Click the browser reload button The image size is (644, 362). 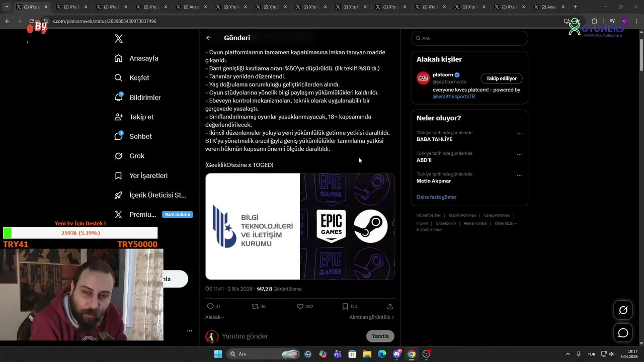point(31,21)
